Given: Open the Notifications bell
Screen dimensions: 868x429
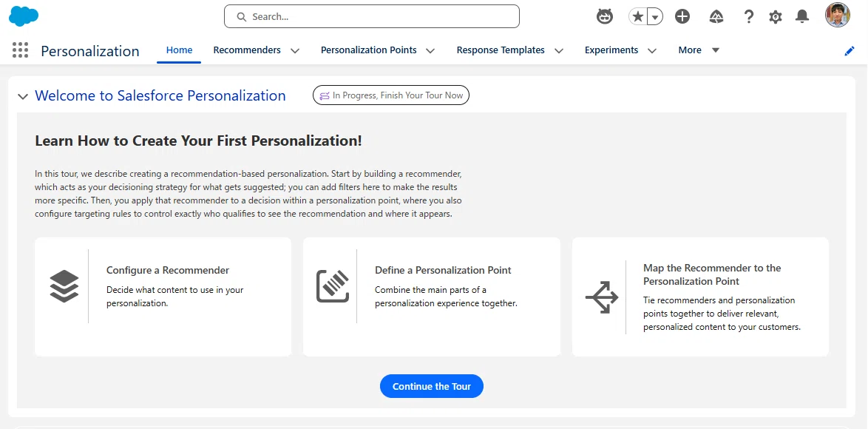Looking at the screenshot, I should pyautogui.click(x=802, y=16).
